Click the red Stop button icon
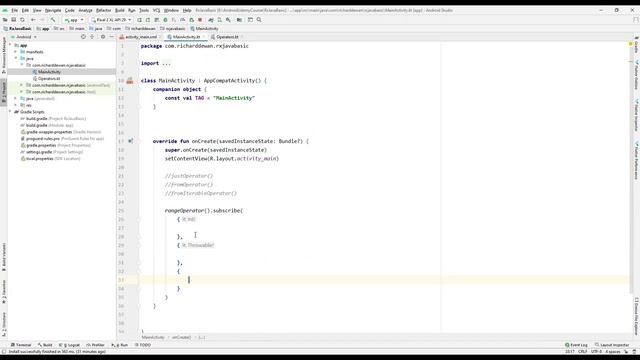640x360 pixels. click(x=200, y=20)
